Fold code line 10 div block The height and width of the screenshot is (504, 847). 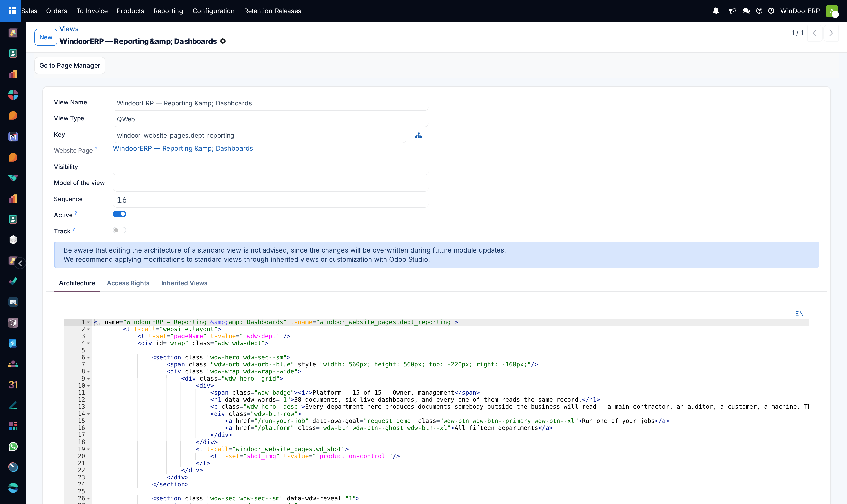[x=89, y=386]
